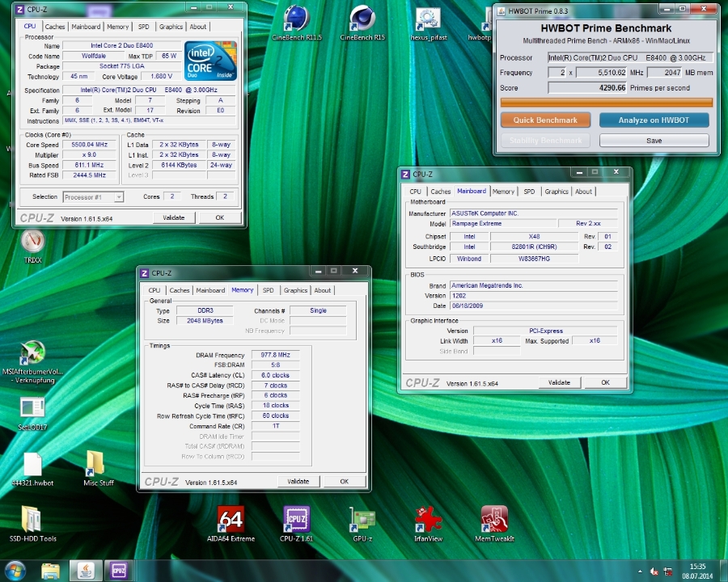Launch AIDA64 Extreme from desktop
This screenshot has width=728, height=582.
click(231, 525)
